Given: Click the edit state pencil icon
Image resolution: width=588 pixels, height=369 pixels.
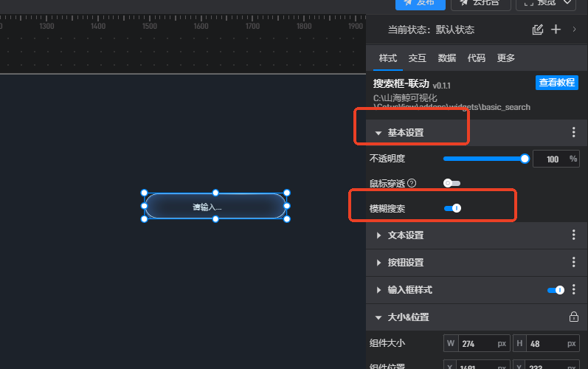Looking at the screenshot, I should click(x=537, y=30).
